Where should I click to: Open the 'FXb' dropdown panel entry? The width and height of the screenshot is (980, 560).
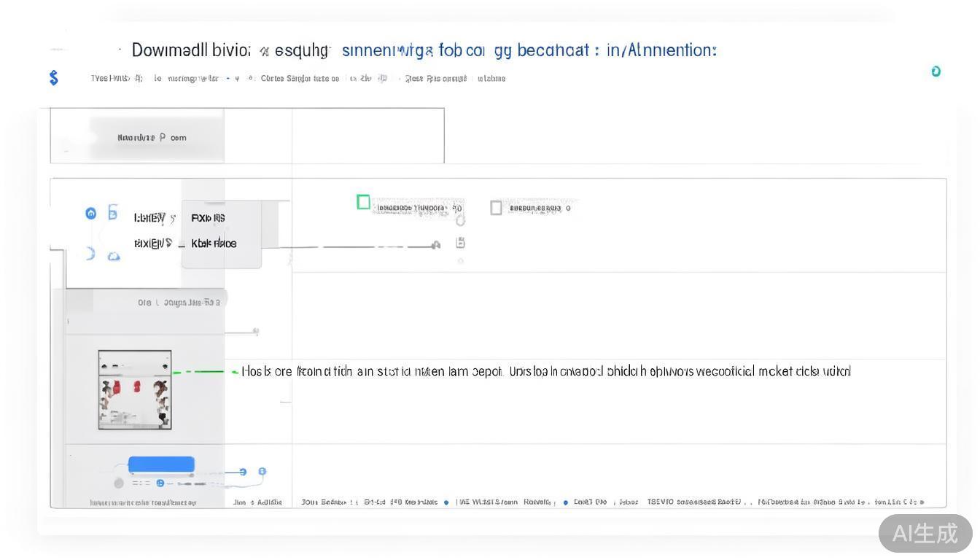209,218
